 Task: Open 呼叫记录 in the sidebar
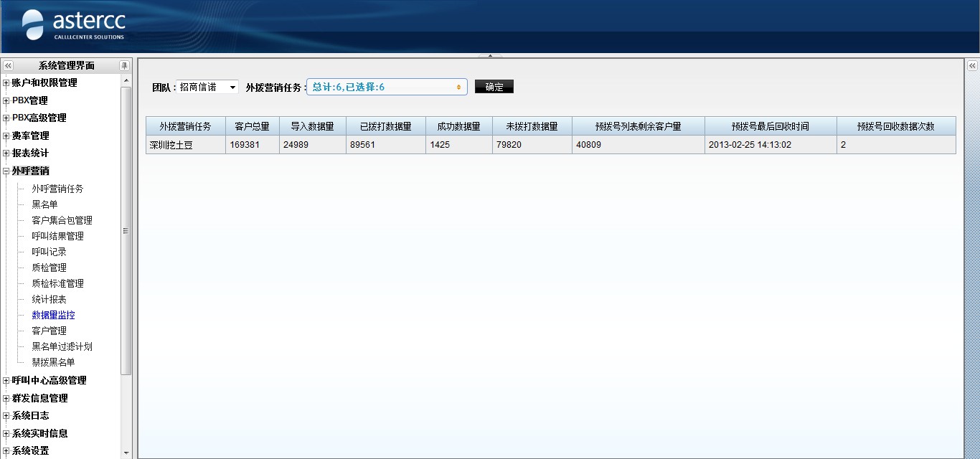coord(49,252)
